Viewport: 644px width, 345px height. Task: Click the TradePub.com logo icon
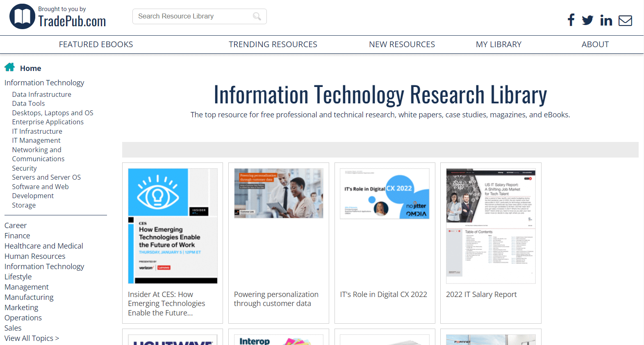click(x=22, y=16)
